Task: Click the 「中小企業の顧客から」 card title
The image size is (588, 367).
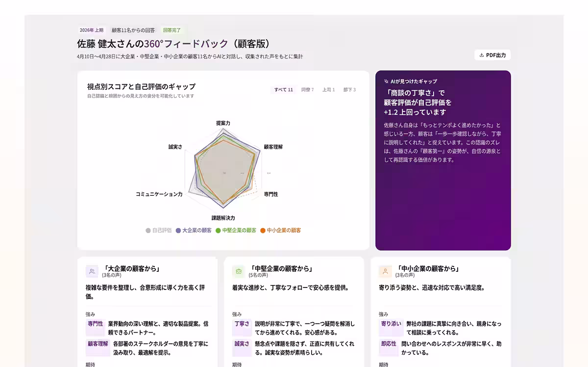Action: coord(427,268)
